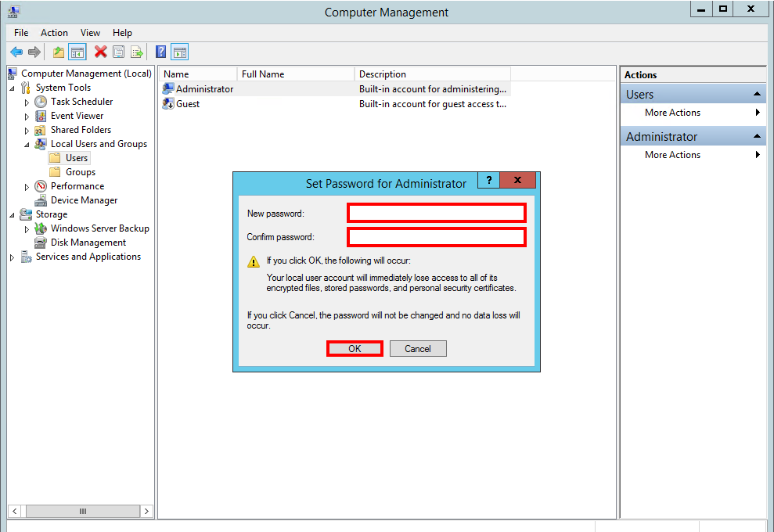The image size is (774, 532).
Task: Open Properties via toolbar icon
Action: pos(118,52)
